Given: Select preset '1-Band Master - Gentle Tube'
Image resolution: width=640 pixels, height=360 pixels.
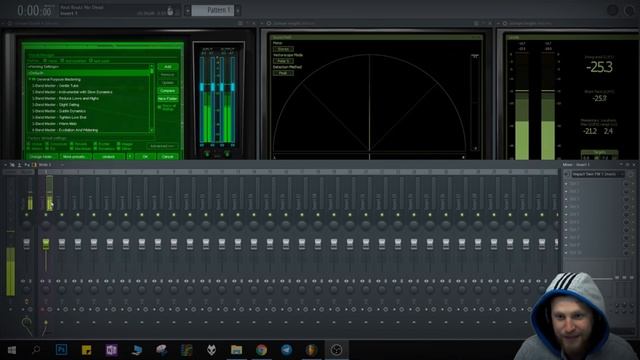Looking at the screenshot, I should (56, 86).
